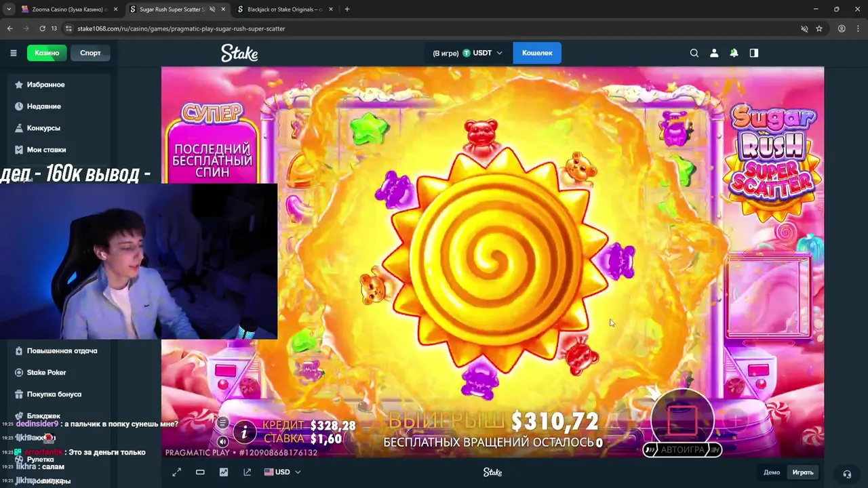Close the Sugar Rush Super Scatter tab
Image resolution: width=868 pixels, height=488 pixels.
[x=223, y=9]
